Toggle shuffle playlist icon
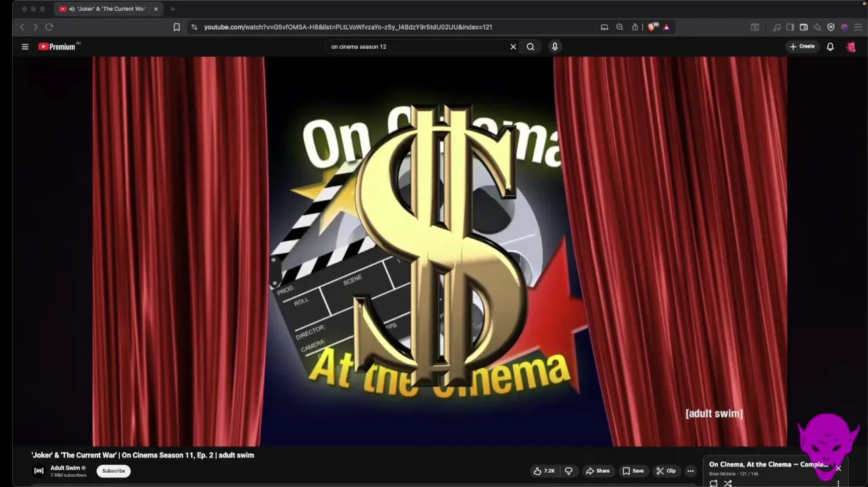 pyautogui.click(x=728, y=483)
